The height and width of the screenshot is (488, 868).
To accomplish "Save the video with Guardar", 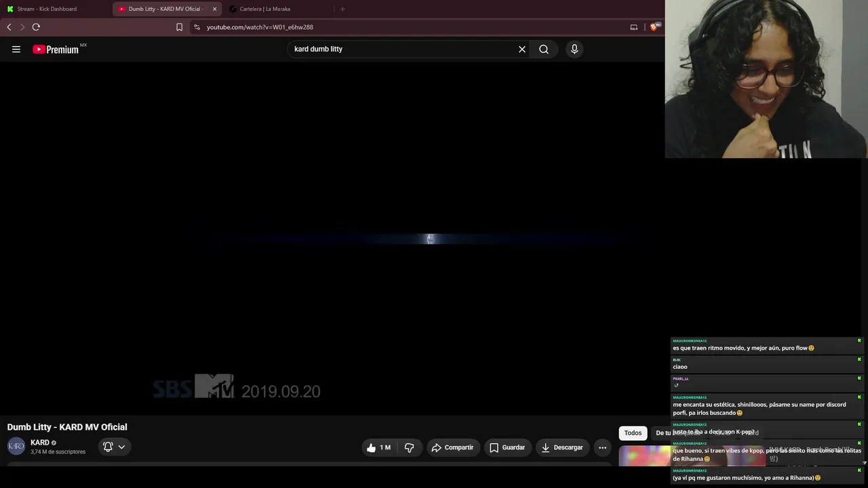I will [x=507, y=447].
